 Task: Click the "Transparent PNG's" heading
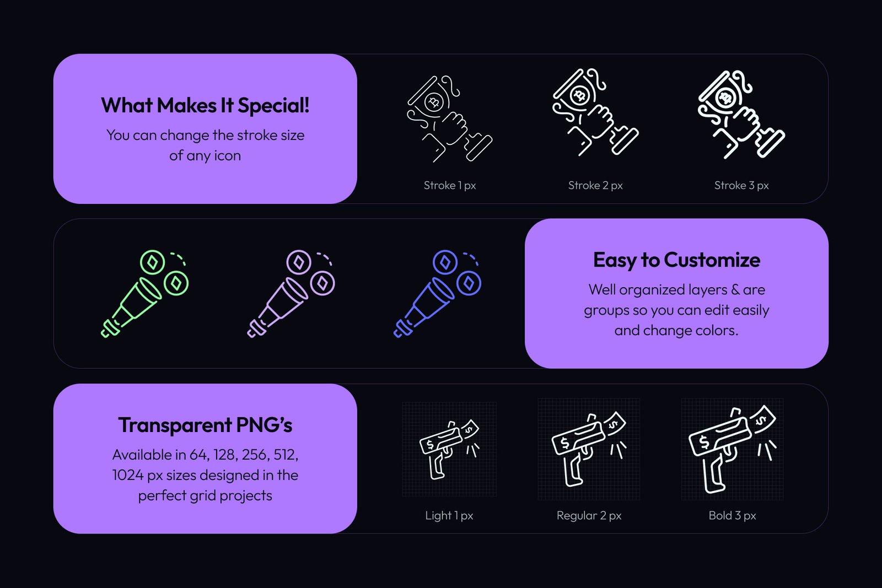click(x=205, y=425)
